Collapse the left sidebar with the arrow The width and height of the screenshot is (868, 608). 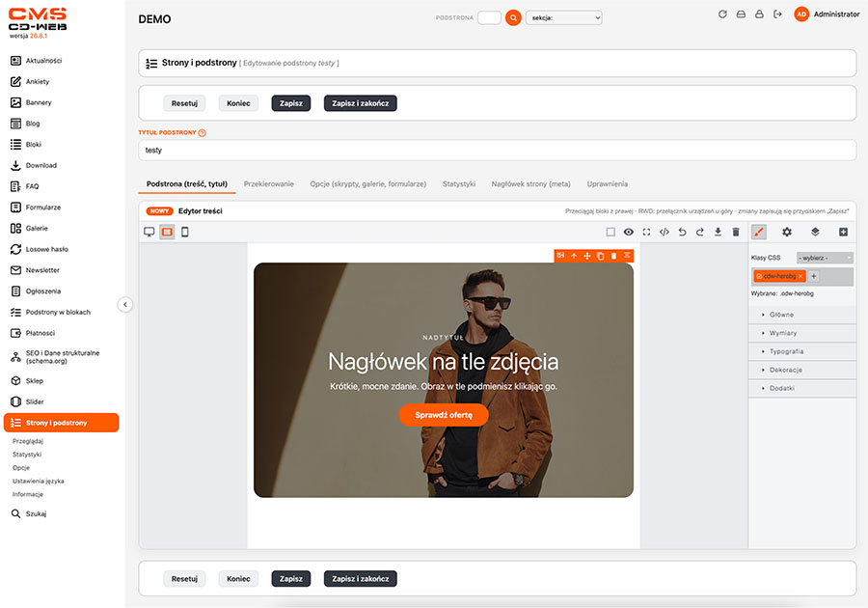pos(125,305)
